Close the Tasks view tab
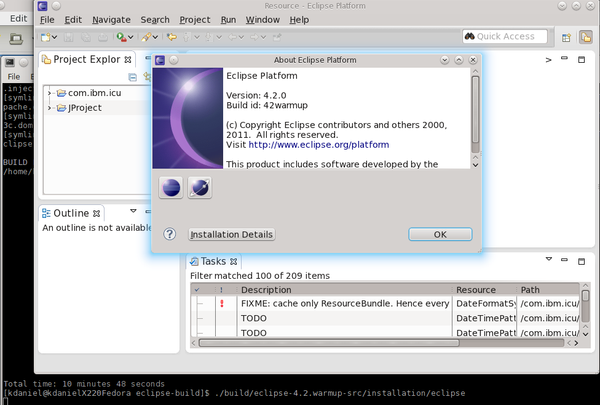600x405 pixels. click(233, 262)
